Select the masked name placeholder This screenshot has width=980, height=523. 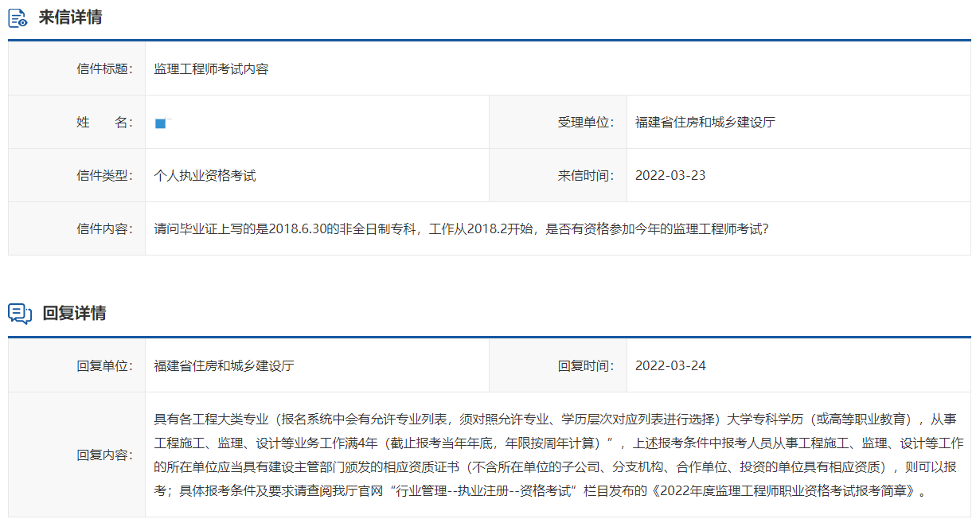point(162,122)
